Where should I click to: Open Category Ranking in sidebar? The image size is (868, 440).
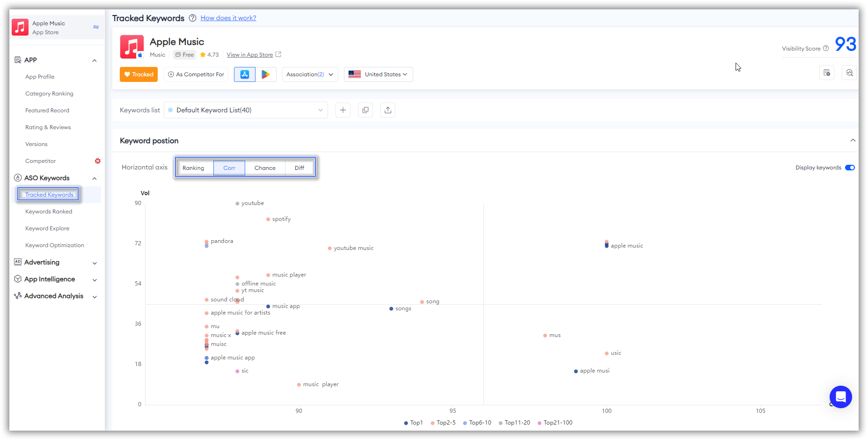coord(49,94)
